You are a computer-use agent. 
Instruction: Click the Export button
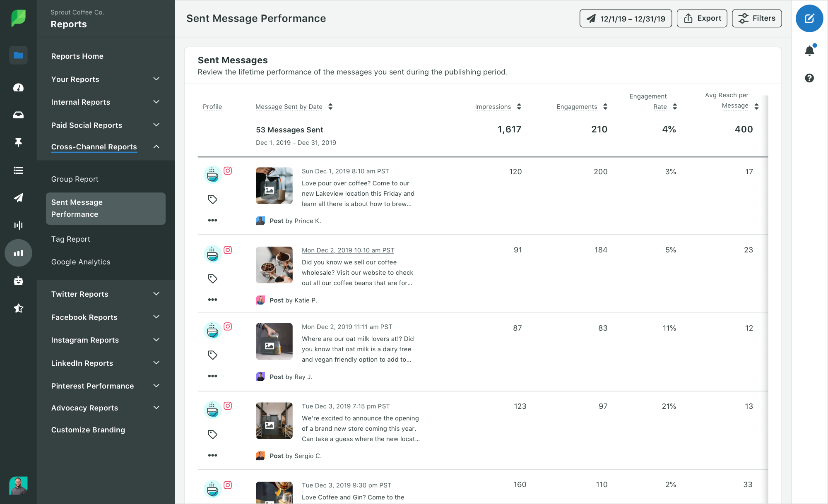pos(702,18)
